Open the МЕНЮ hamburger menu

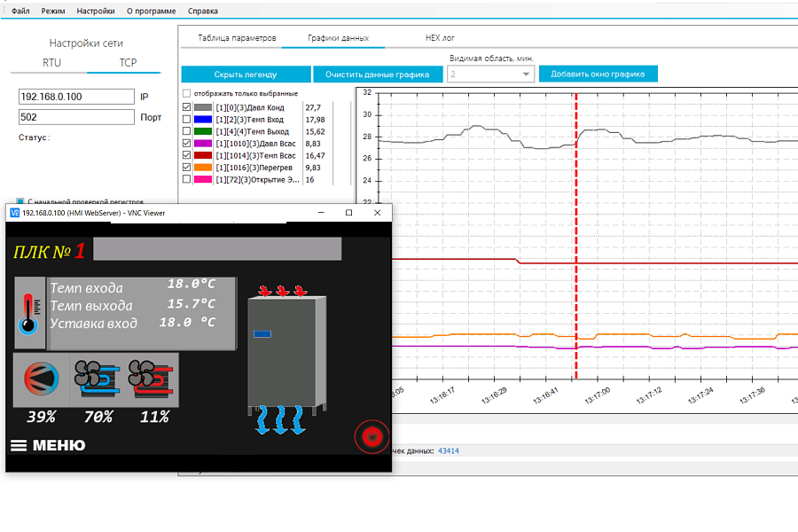[x=49, y=445]
